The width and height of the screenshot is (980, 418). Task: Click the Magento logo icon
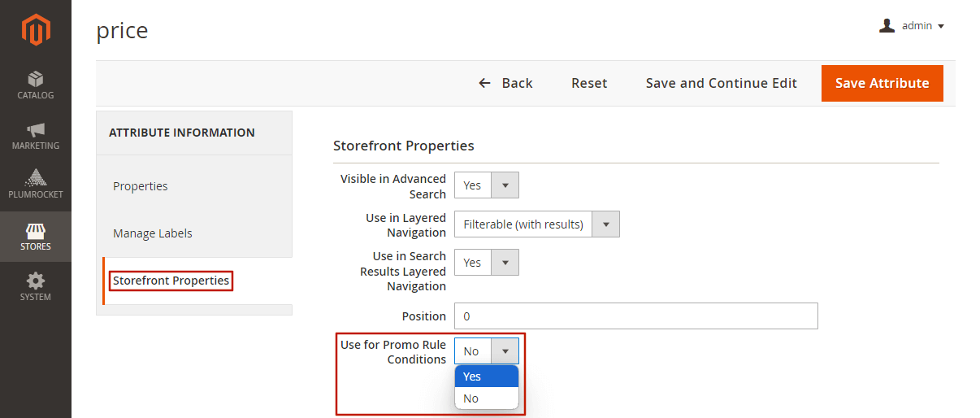(36, 30)
